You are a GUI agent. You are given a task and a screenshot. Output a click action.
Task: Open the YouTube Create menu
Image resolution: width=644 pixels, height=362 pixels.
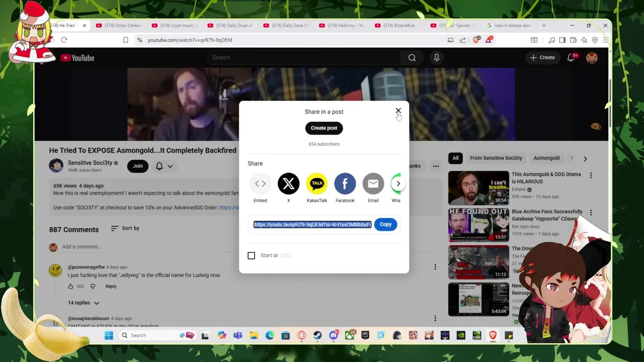[542, 57]
